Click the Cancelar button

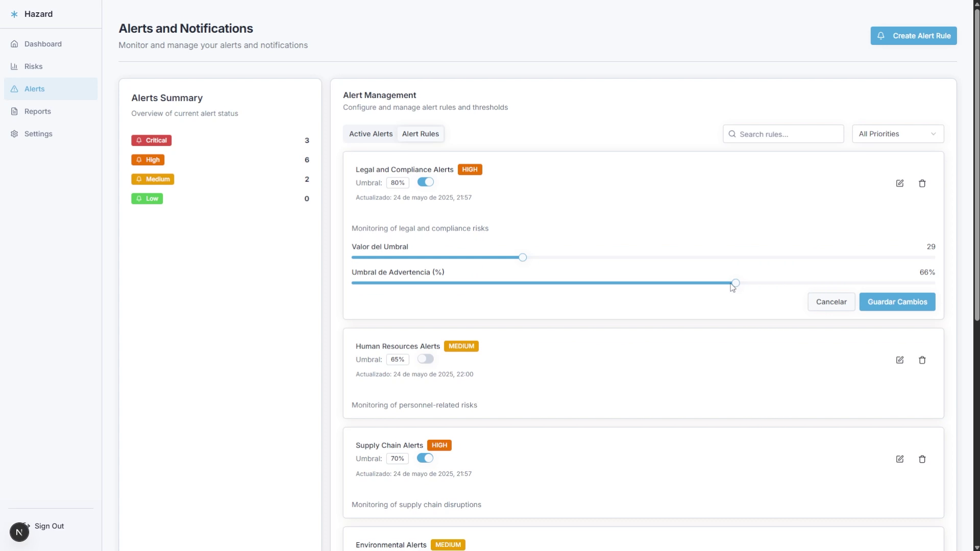[831, 302]
